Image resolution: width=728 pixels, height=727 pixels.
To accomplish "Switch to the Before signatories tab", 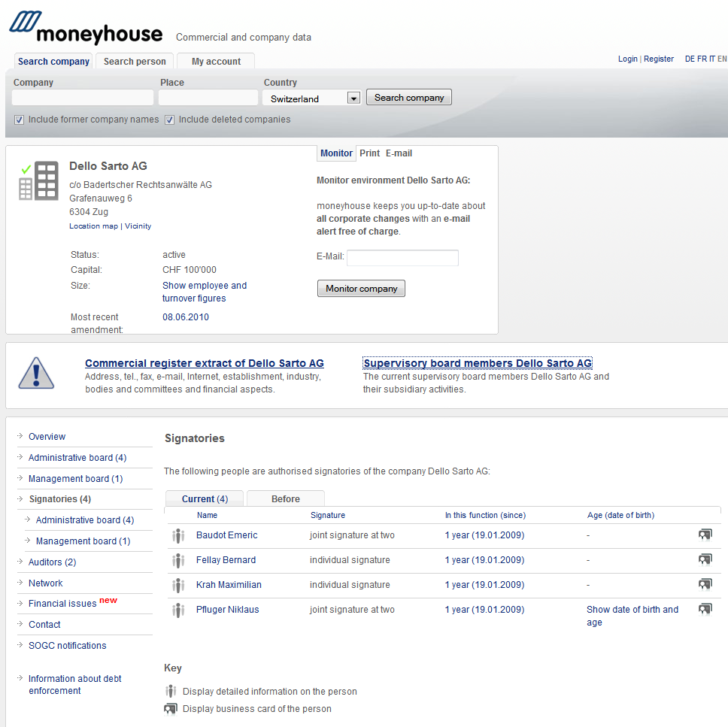I will pos(286,499).
